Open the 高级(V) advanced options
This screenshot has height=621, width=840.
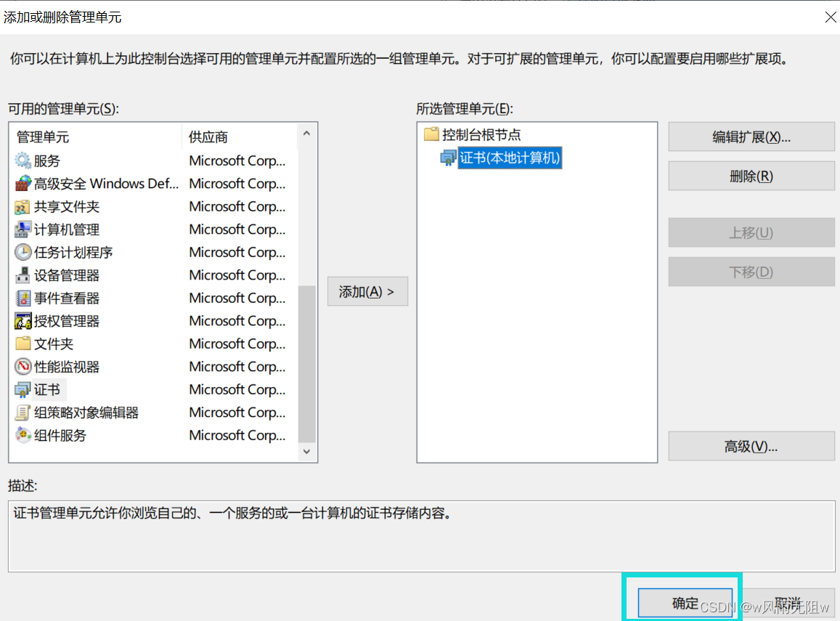click(751, 445)
